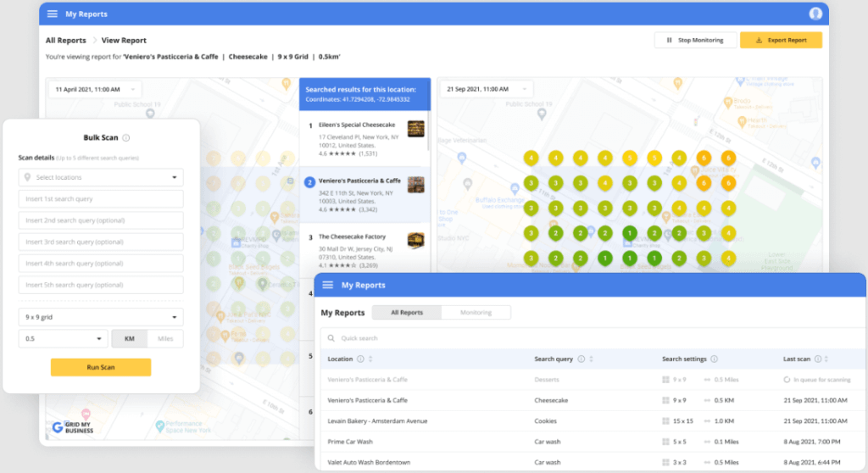
Task: Click the Bulk Scan info icon
Action: click(x=126, y=137)
